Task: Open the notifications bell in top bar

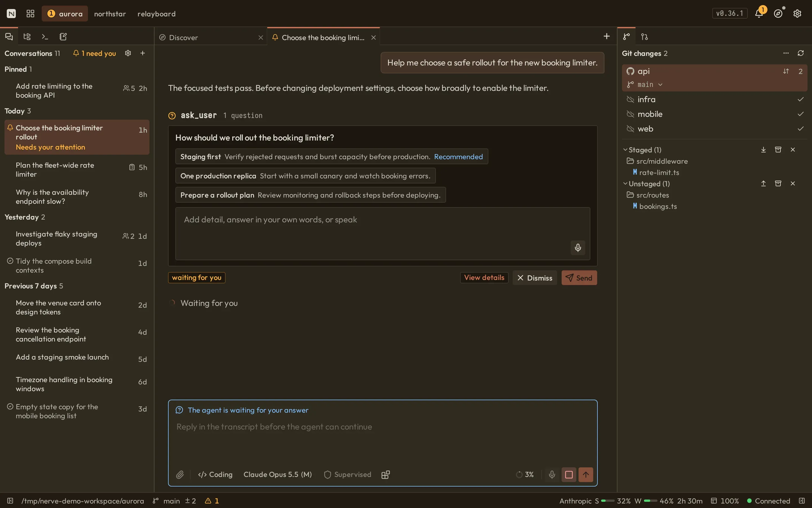Action: [x=759, y=14]
